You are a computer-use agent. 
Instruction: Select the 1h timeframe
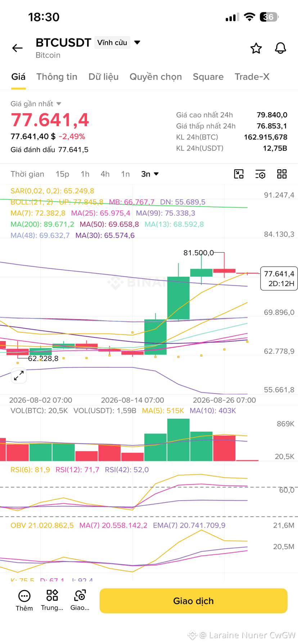pyautogui.click(x=85, y=174)
